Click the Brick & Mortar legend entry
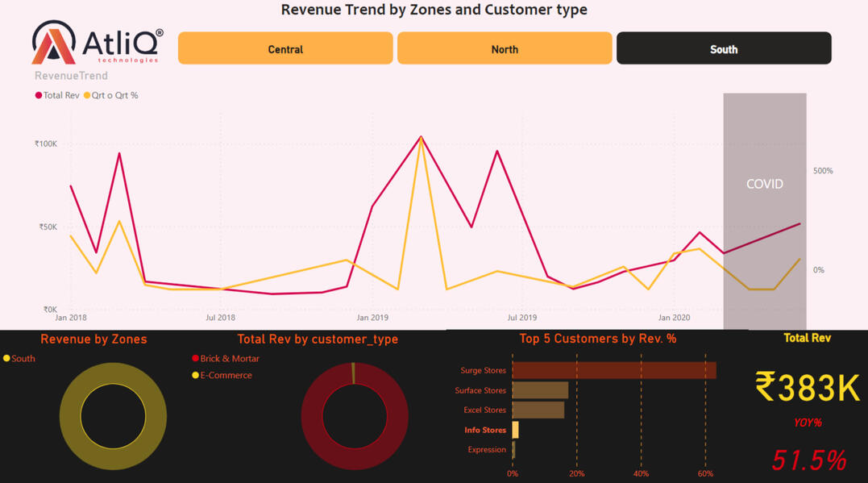Screen dimensions: 868x483 [x=229, y=358]
